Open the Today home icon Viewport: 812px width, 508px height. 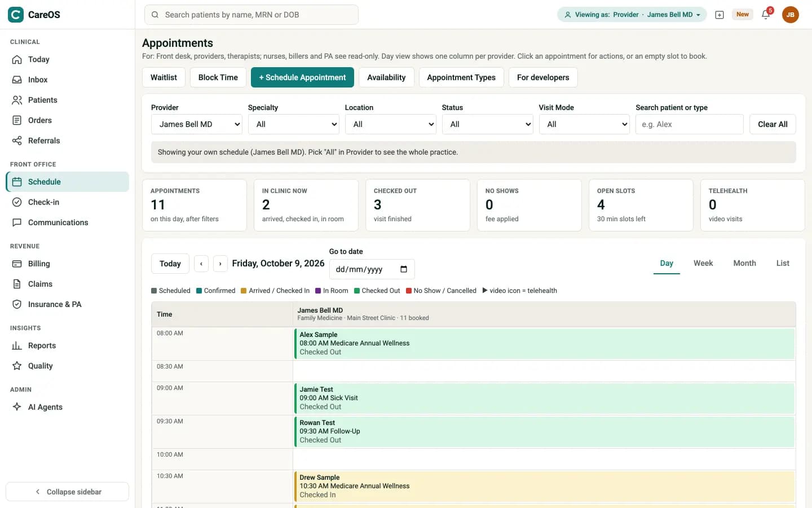(x=17, y=59)
